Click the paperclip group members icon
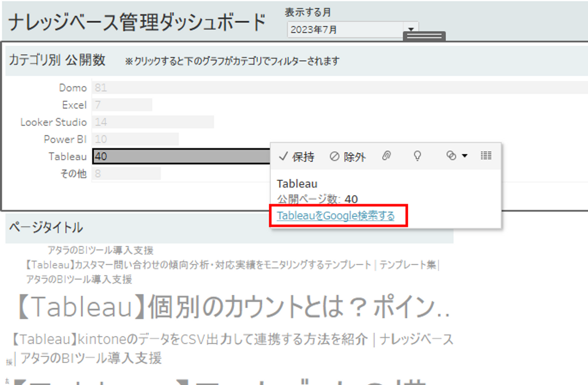 click(x=386, y=156)
